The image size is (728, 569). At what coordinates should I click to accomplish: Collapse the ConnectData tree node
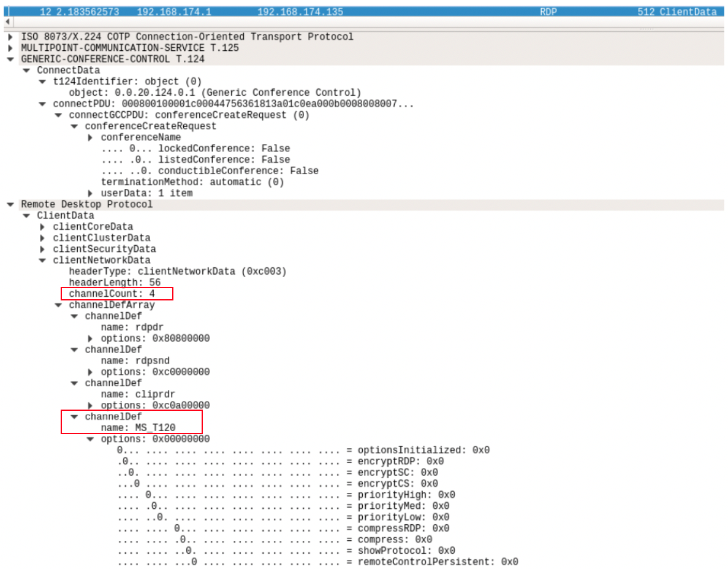tap(26, 70)
